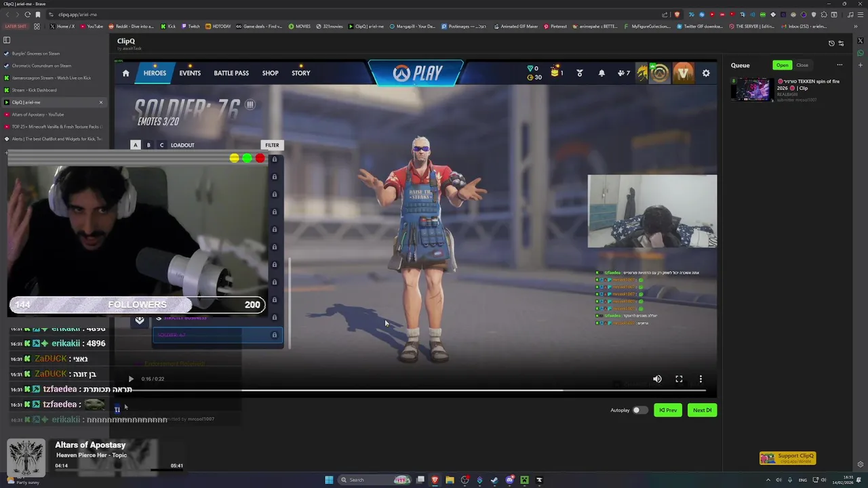This screenshot has width=868, height=488.
Task: Open the Windows Start menu
Action: 329,480
